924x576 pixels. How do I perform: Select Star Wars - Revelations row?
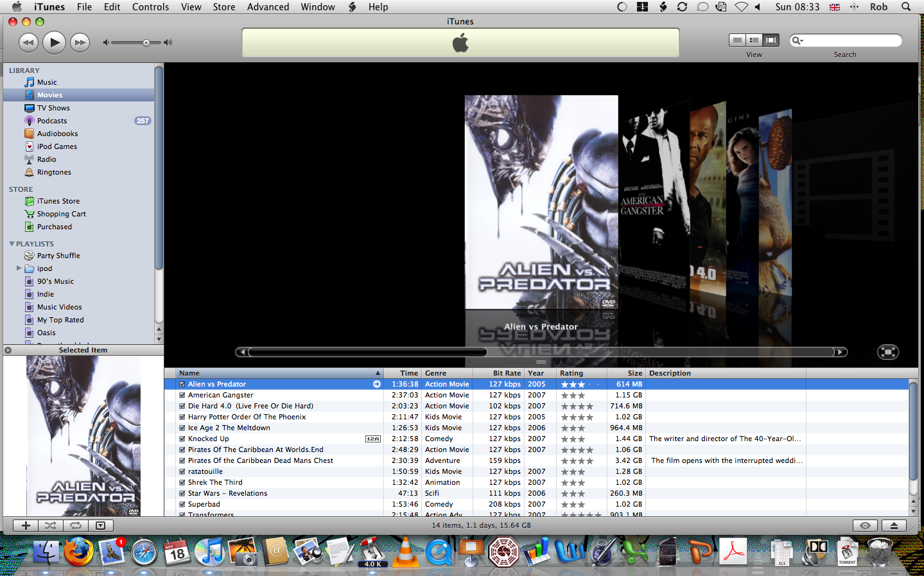coord(537,493)
